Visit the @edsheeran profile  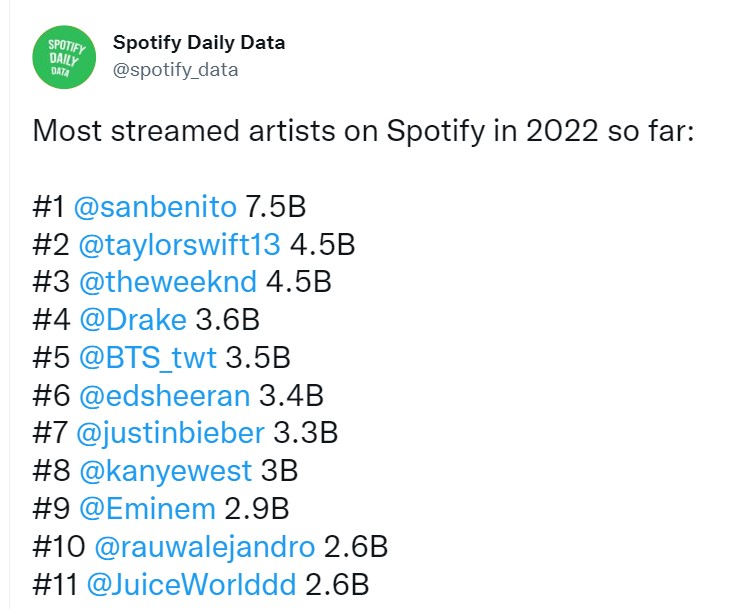click(x=164, y=395)
